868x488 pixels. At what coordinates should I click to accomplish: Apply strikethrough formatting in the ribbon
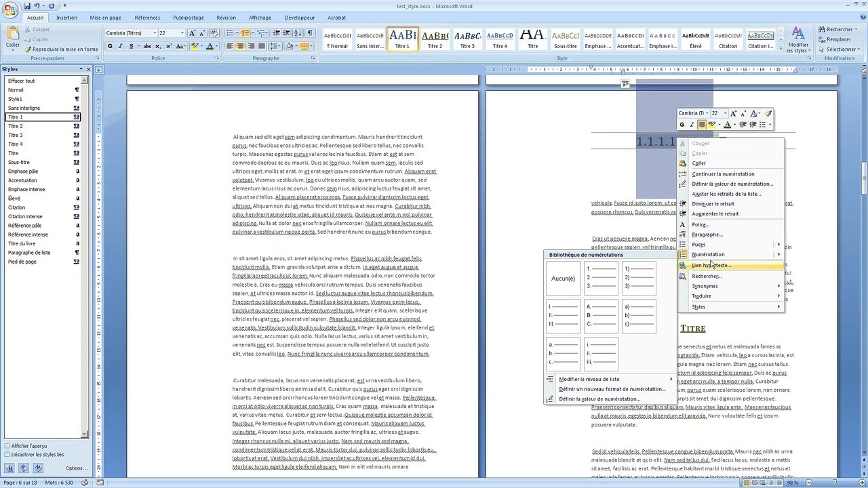click(x=147, y=46)
